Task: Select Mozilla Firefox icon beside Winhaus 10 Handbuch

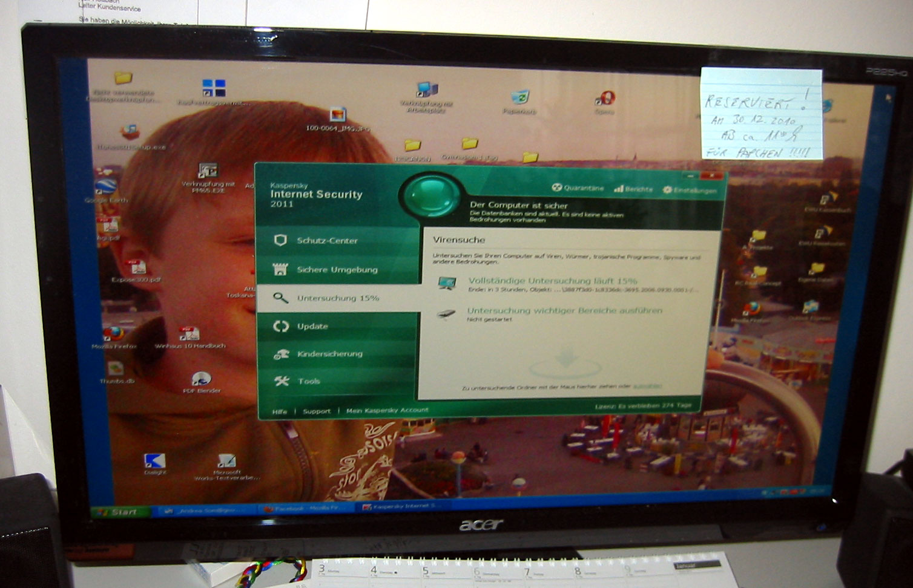Action: (x=113, y=338)
